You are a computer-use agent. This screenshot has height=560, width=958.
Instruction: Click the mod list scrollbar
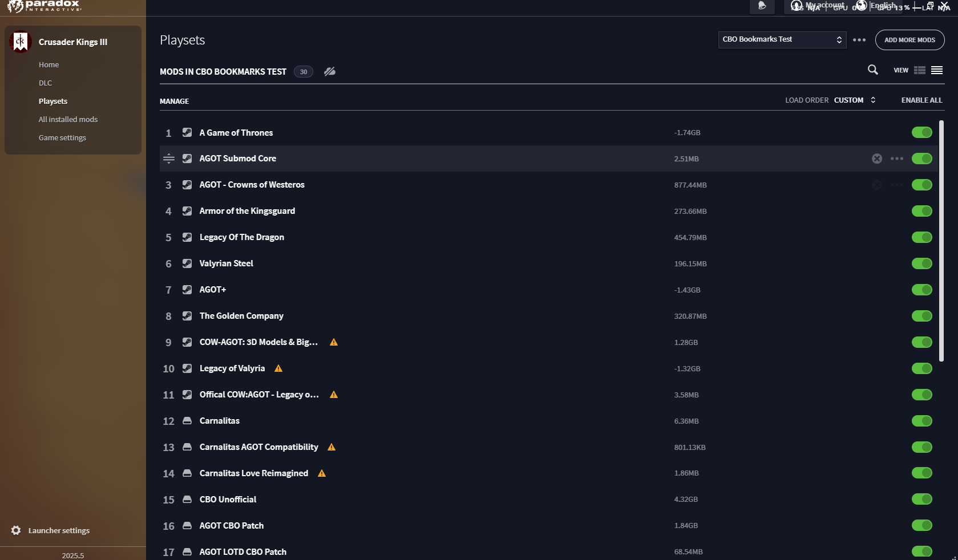tap(941, 241)
